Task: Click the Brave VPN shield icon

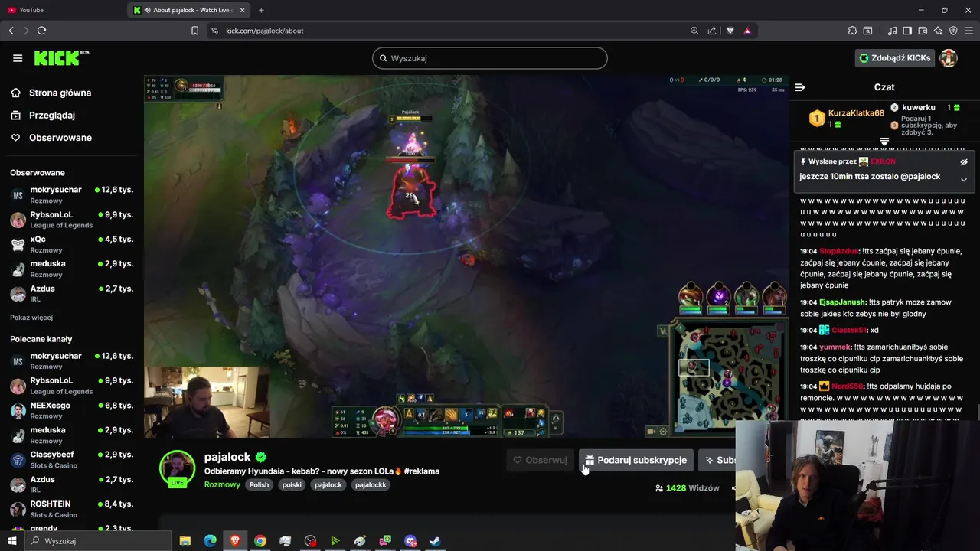Action: pyautogui.click(x=953, y=31)
